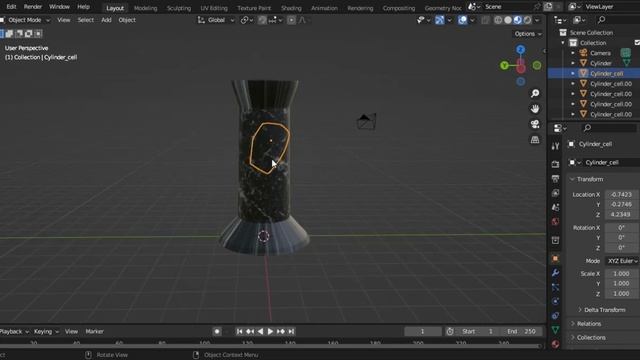Switch to the Sculpting workspace tab
640x360 pixels.
click(178, 8)
